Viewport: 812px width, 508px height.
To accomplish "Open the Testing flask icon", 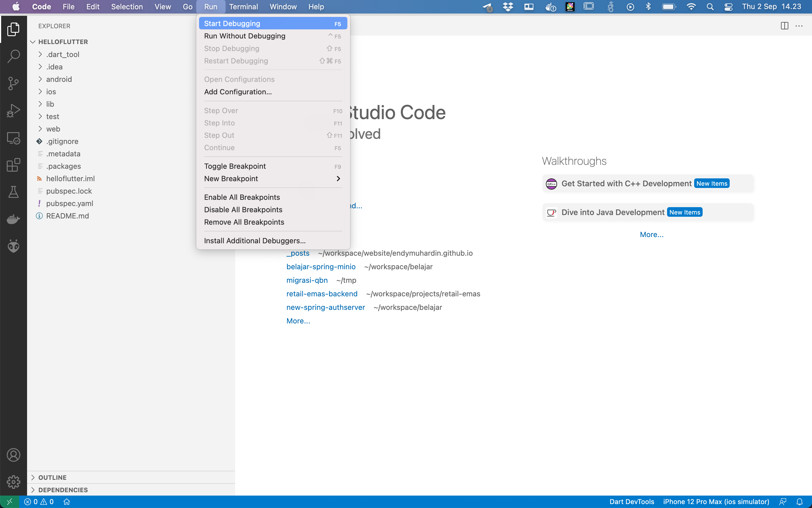I will [x=14, y=192].
